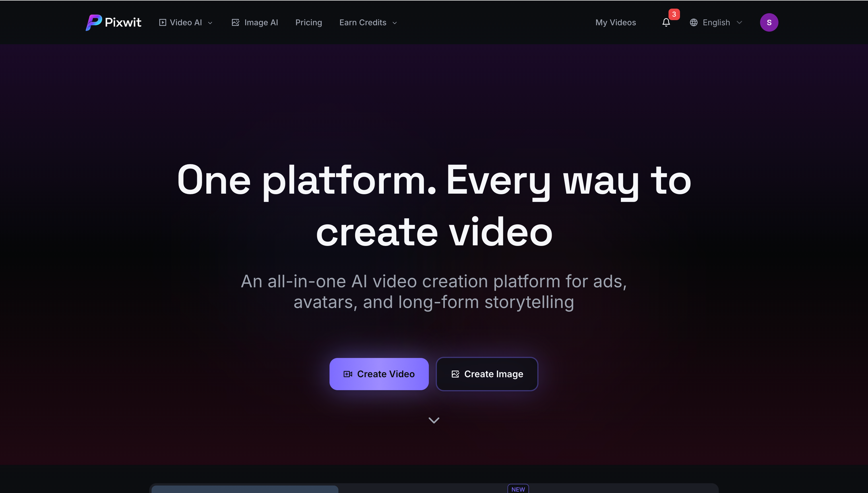Click the image icon inside Create Image
Viewport: 868px width, 493px height.
[456, 374]
